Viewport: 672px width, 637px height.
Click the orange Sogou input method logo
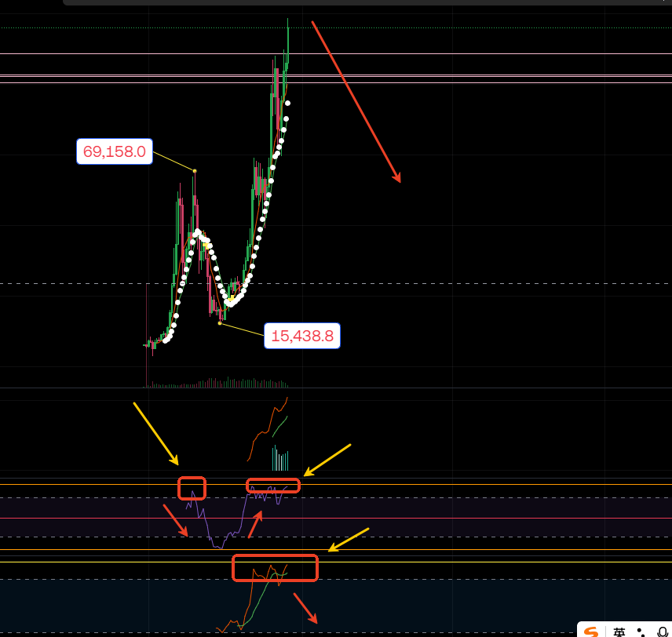(x=591, y=632)
